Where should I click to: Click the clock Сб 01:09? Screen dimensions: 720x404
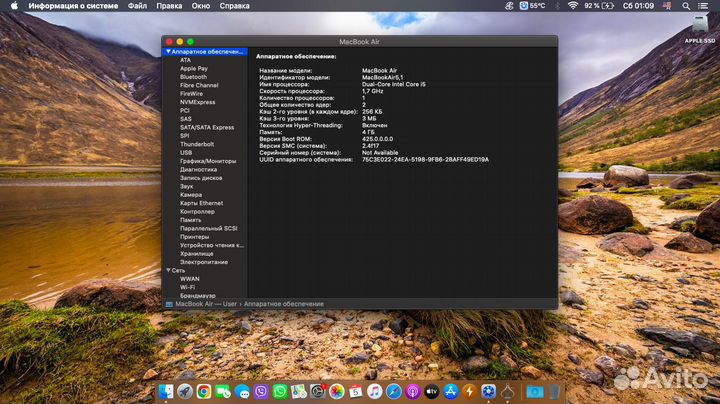638,6
